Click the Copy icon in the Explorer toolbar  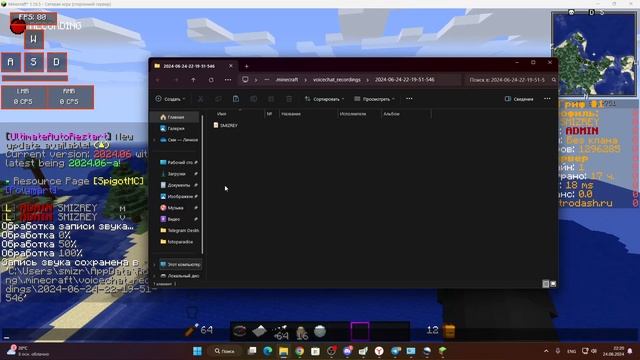[x=218, y=99]
